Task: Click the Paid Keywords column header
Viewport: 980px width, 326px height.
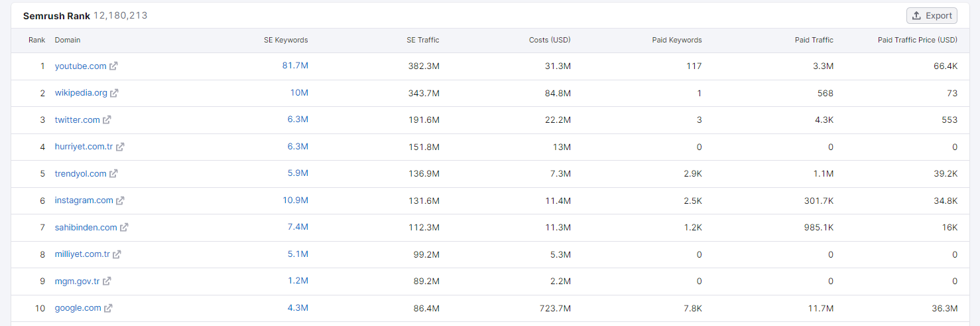Action: (x=677, y=41)
